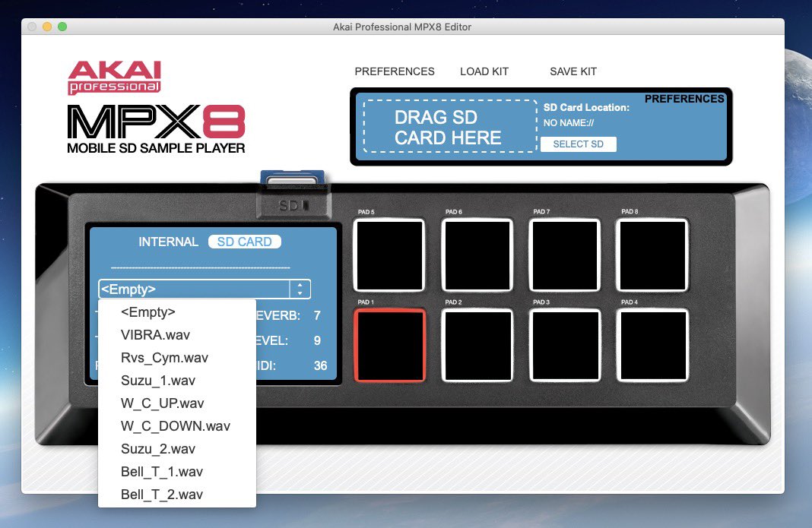Screen dimensions: 812x528
Task: Choose Bell_T_1.wav from the sample list
Action: (177, 472)
